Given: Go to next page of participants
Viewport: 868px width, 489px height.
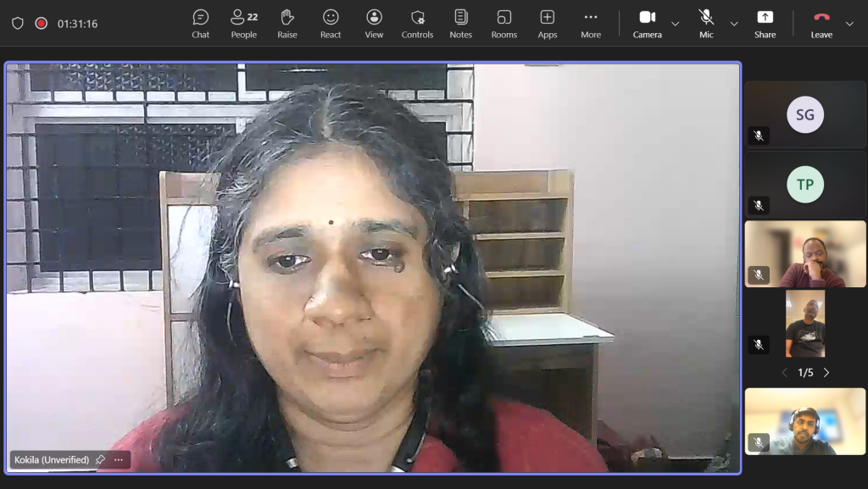Looking at the screenshot, I should point(826,373).
